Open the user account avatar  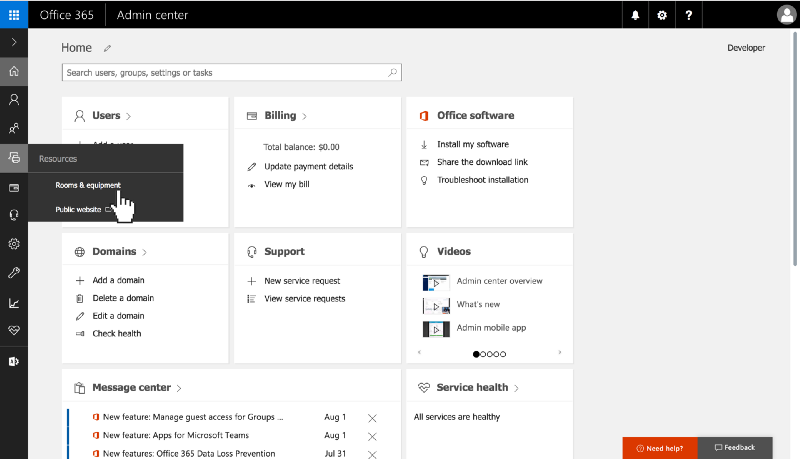point(785,15)
